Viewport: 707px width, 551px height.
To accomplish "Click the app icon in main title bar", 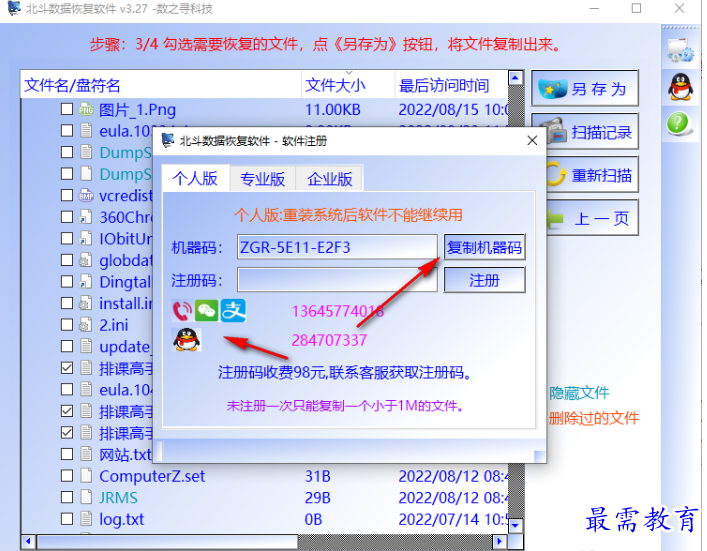I will coord(14,8).
